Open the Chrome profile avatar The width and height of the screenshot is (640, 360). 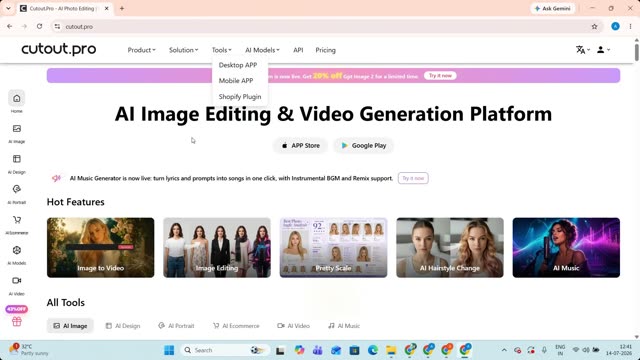616,27
